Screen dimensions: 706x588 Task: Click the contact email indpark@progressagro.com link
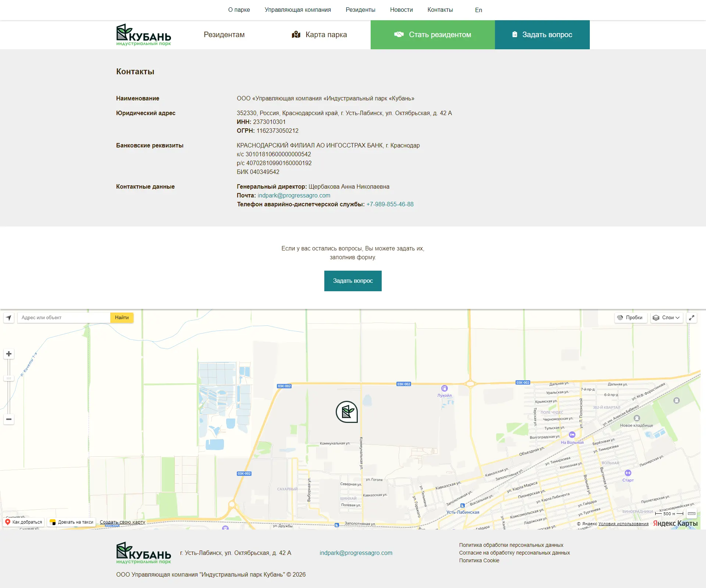[x=294, y=196]
